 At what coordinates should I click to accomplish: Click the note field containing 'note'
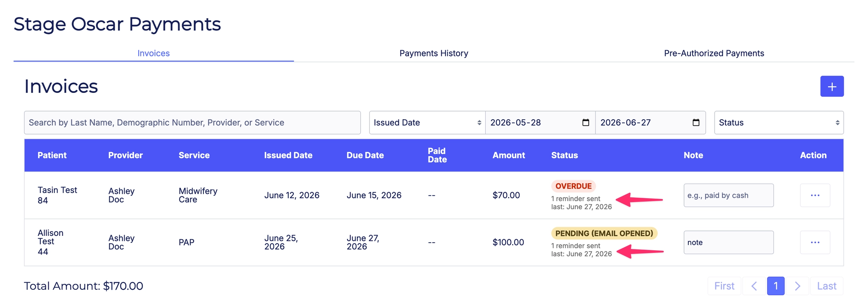pos(729,243)
